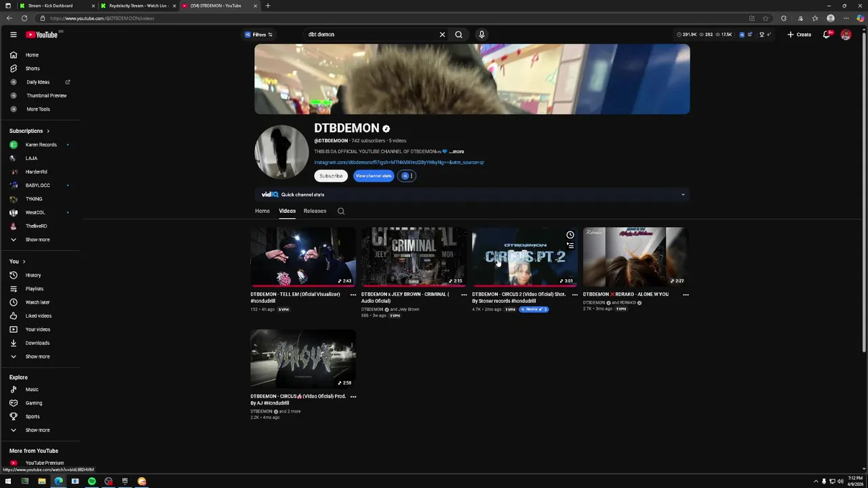Open more actions for ALONE W YOU video

[x=686, y=295]
